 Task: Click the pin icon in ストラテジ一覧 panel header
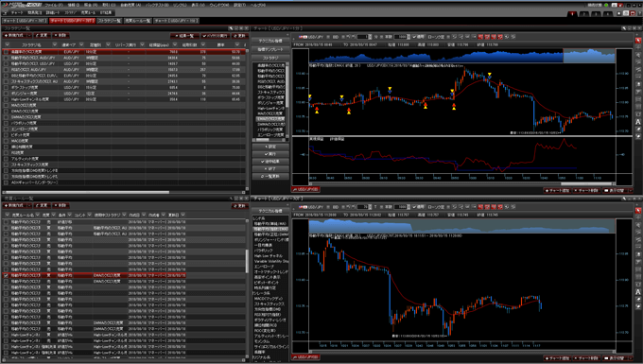click(x=232, y=28)
